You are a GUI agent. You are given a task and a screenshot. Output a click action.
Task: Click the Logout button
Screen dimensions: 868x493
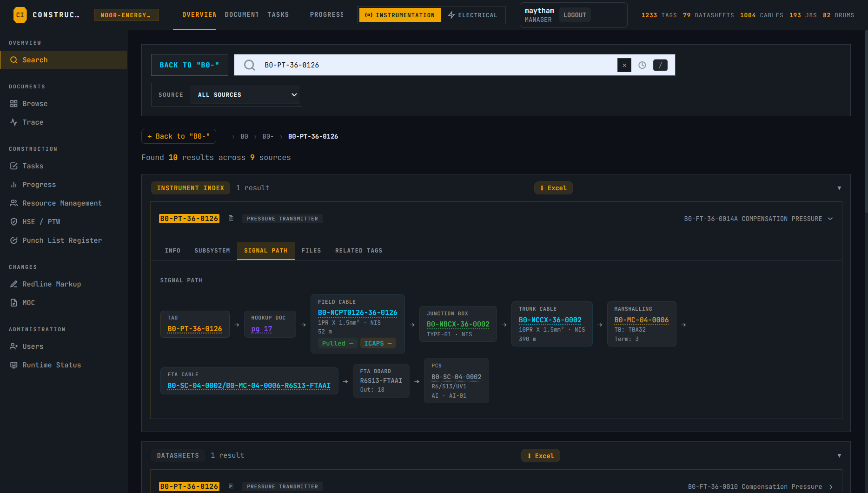pyautogui.click(x=575, y=15)
